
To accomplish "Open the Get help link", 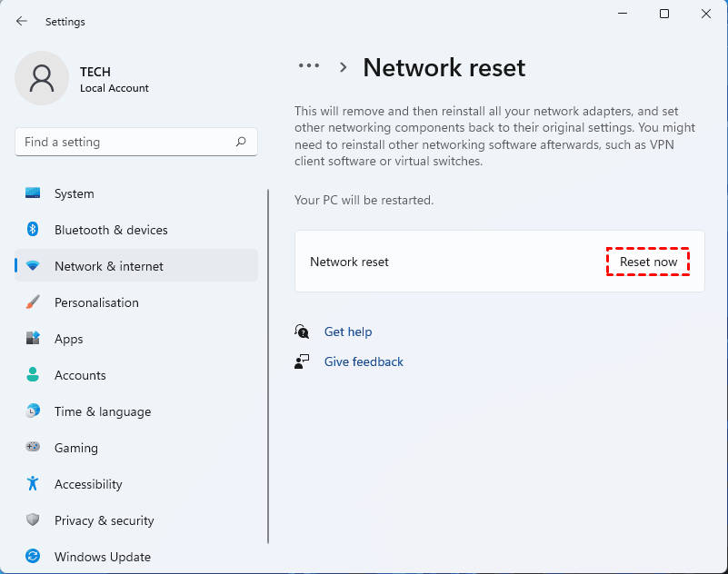I will pos(348,332).
